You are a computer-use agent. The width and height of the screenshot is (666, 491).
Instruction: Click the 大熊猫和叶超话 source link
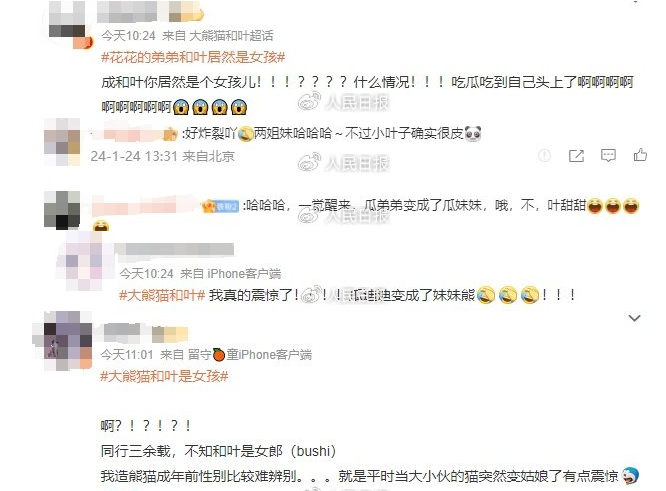pyautogui.click(x=231, y=36)
